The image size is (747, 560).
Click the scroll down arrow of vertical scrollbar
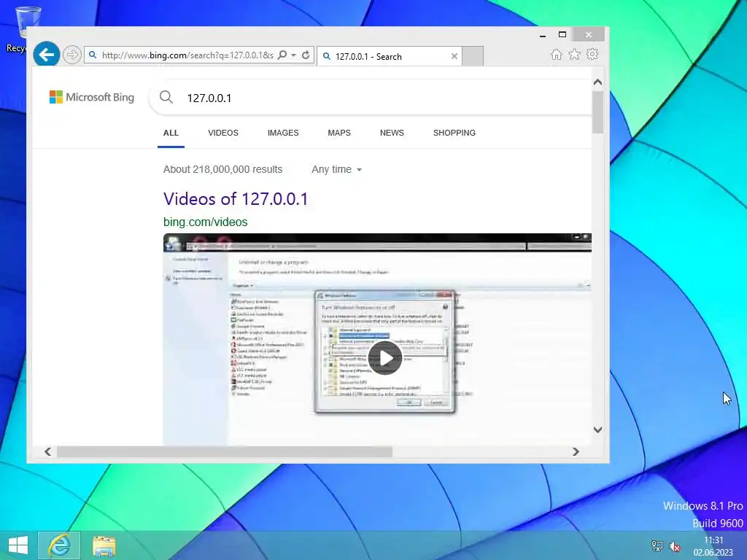(598, 429)
